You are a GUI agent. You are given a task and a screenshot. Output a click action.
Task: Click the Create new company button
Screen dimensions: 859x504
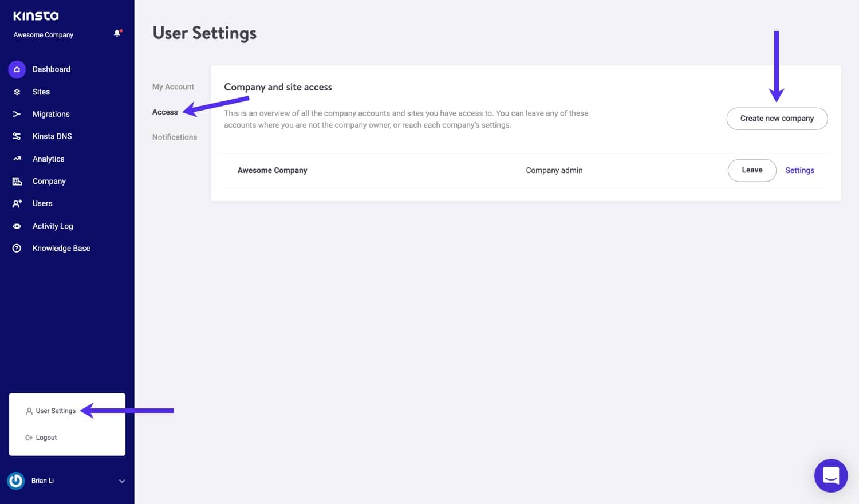point(777,119)
